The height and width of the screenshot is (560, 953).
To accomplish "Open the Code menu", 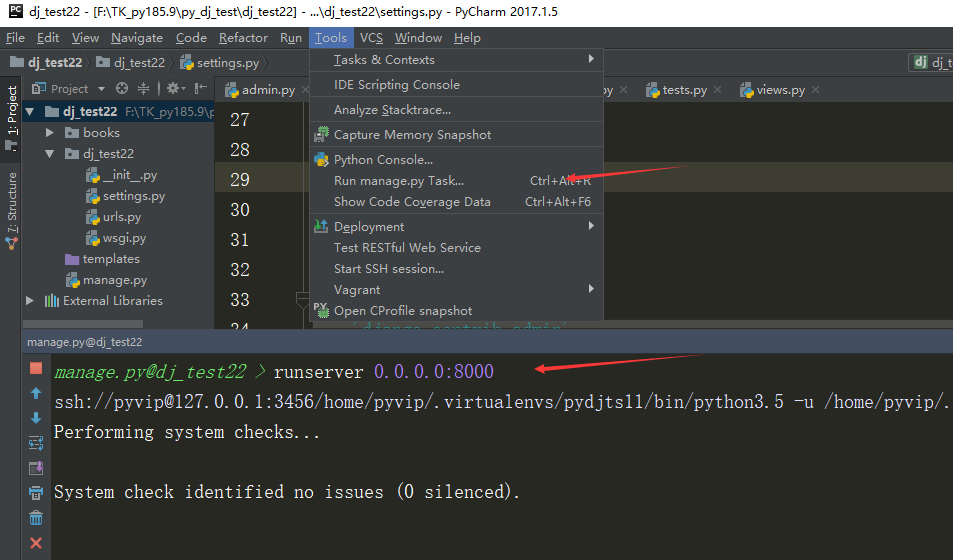I will pos(191,38).
